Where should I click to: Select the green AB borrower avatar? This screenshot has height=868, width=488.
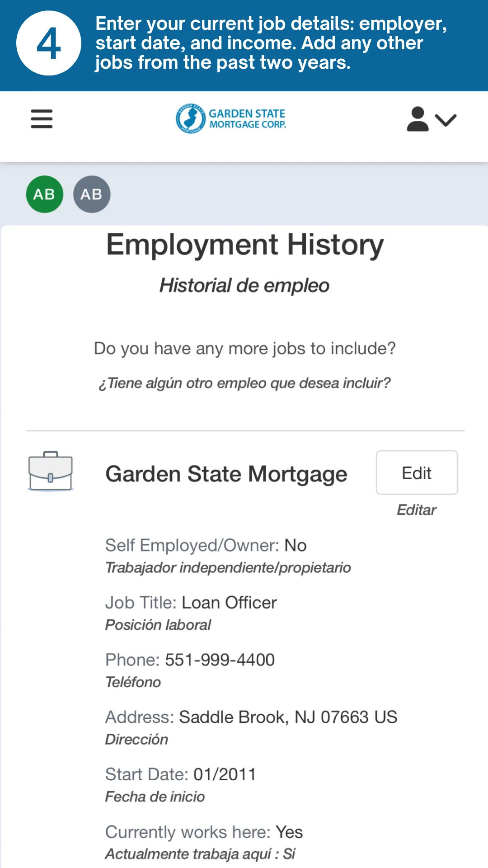click(44, 194)
